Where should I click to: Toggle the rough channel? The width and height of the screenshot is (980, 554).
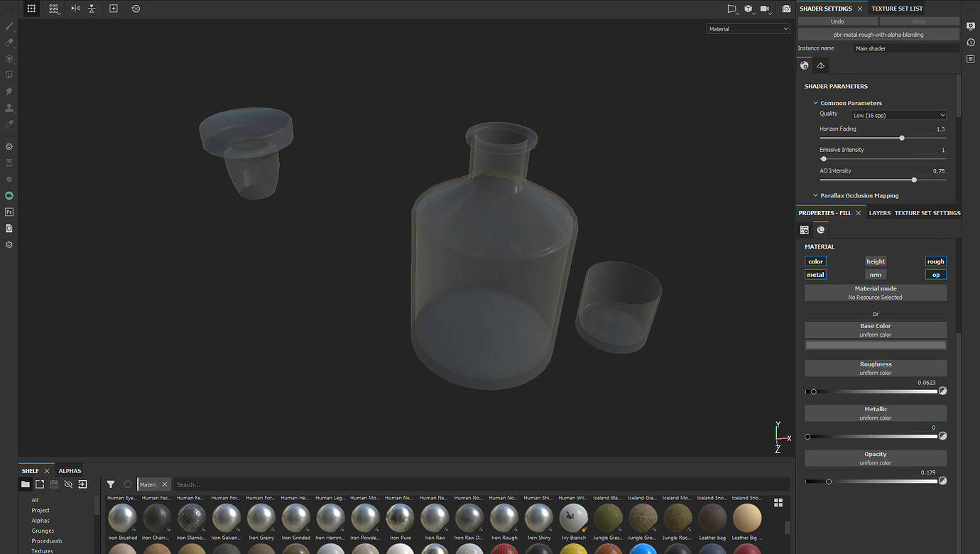pyautogui.click(x=936, y=261)
